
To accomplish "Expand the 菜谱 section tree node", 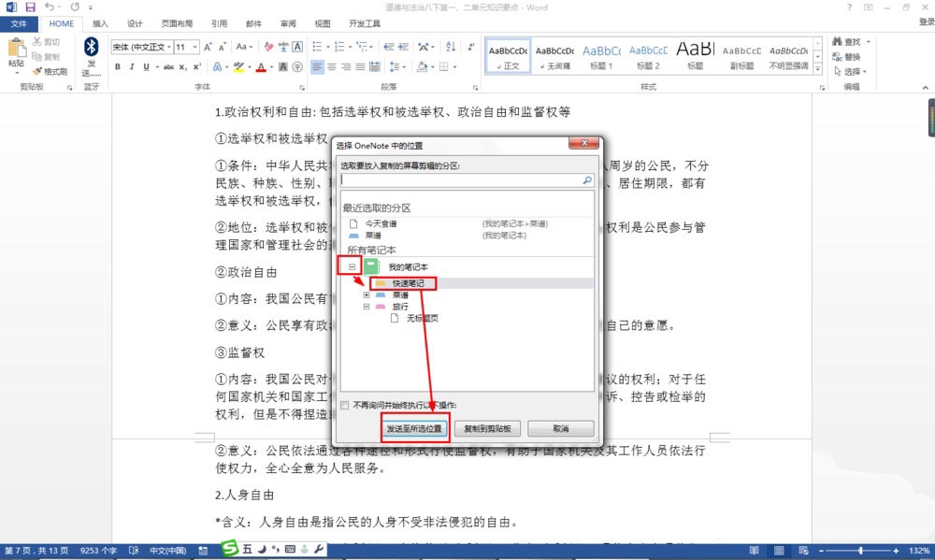I will pos(367,294).
